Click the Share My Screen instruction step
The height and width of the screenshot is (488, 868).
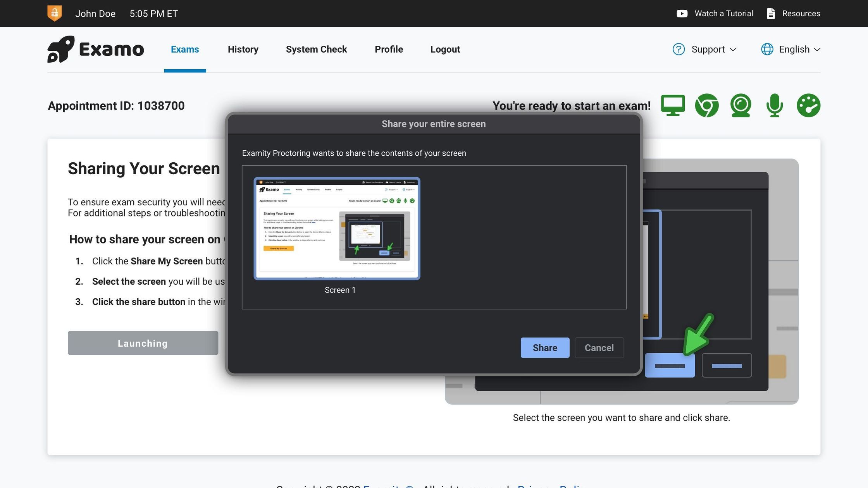pyautogui.click(x=151, y=261)
